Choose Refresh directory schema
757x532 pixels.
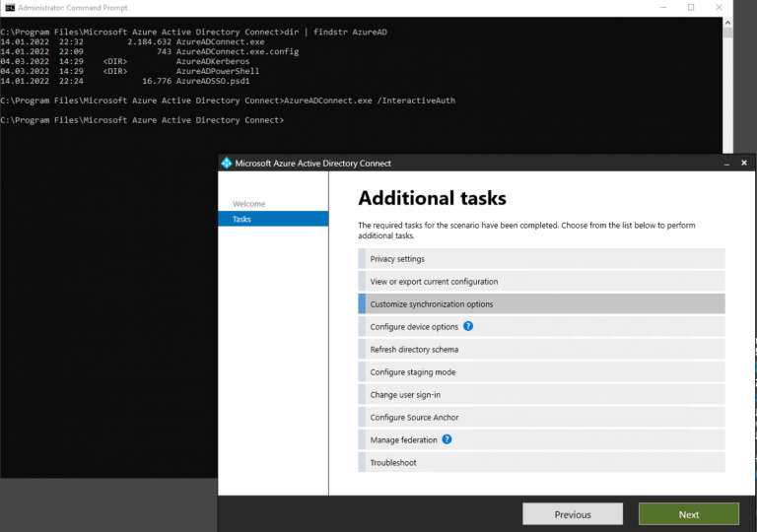pyautogui.click(x=541, y=350)
